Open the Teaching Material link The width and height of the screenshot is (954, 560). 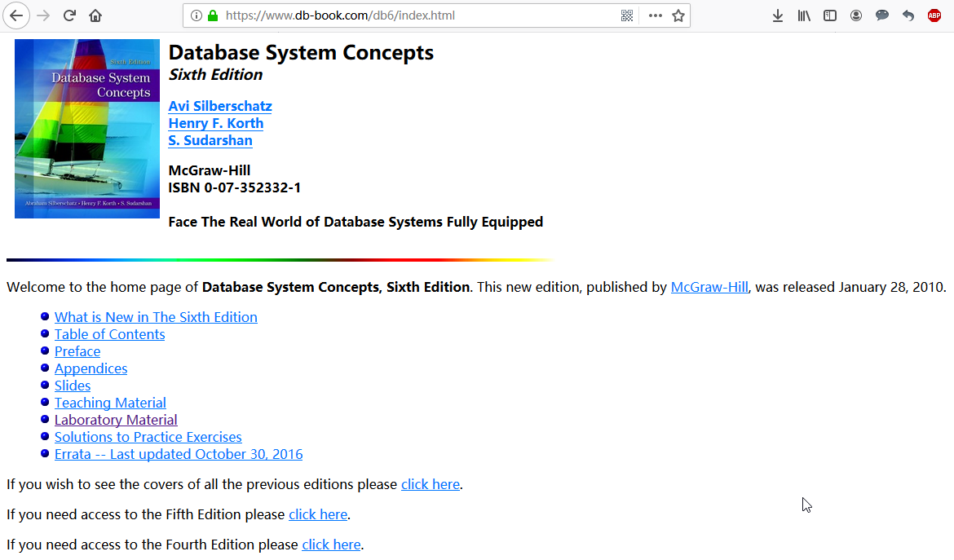point(110,403)
